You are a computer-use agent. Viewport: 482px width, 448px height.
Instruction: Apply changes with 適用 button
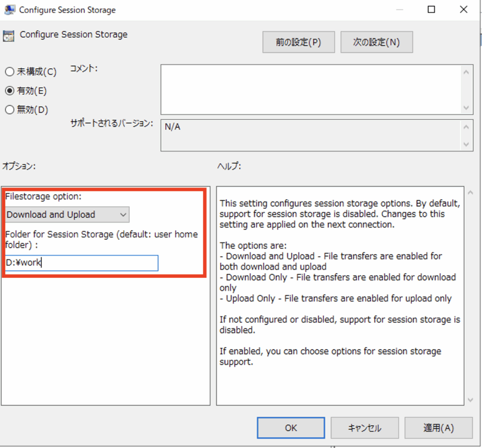click(x=438, y=428)
